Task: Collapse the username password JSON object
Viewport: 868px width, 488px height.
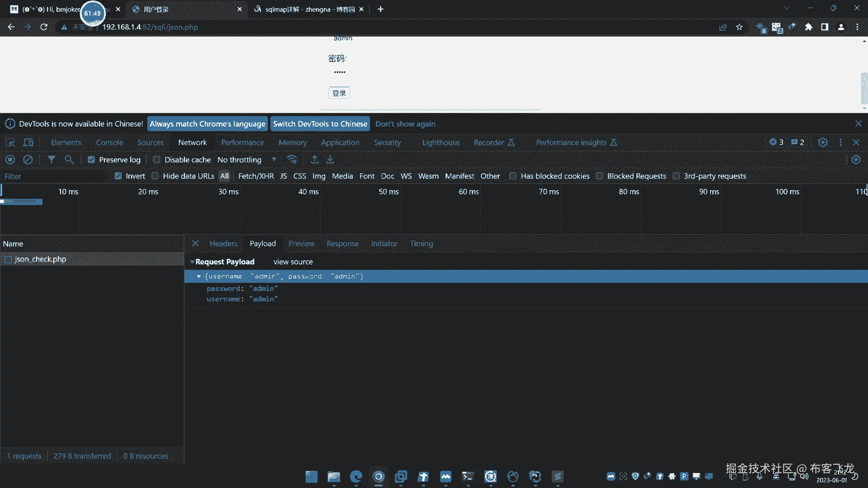Action: click(x=198, y=276)
